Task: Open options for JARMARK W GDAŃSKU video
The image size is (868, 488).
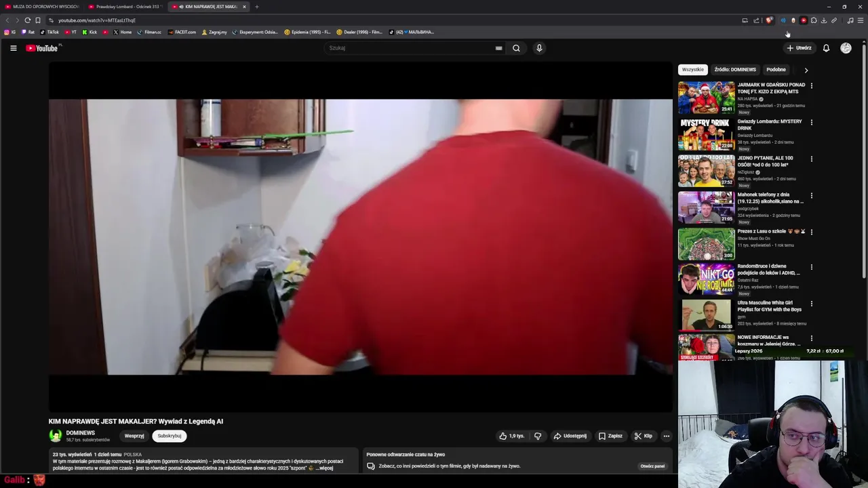Action: click(x=811, y=85)
